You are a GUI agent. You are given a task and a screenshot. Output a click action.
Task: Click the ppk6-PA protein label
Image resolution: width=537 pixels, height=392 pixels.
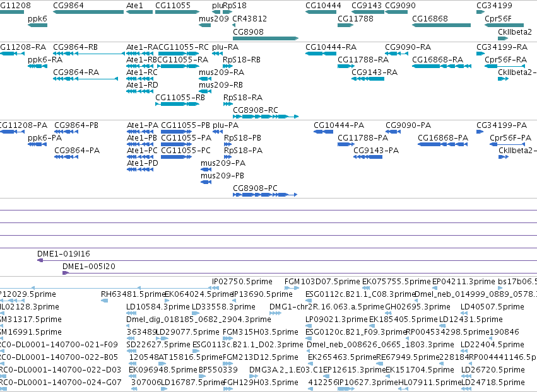(x=45, y=138)
